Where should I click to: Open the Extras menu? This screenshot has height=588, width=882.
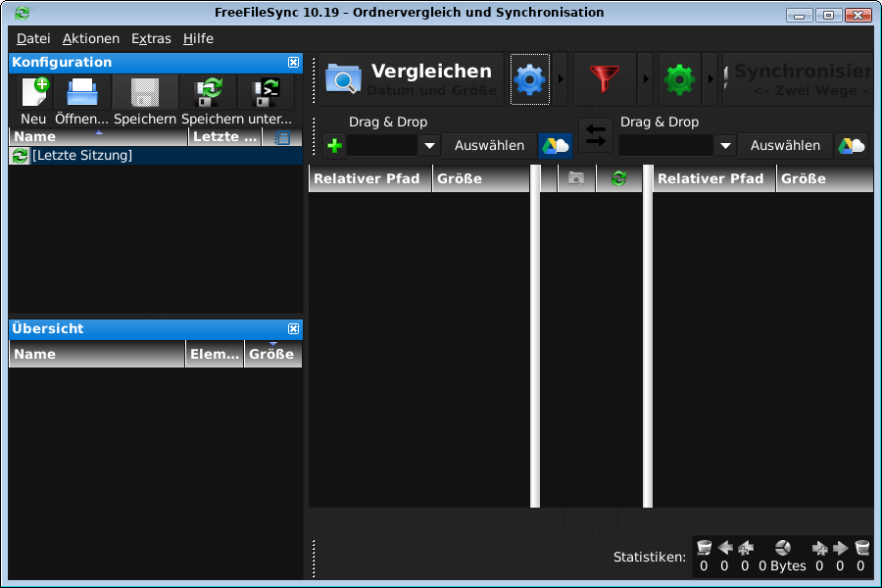coord(151,39)
